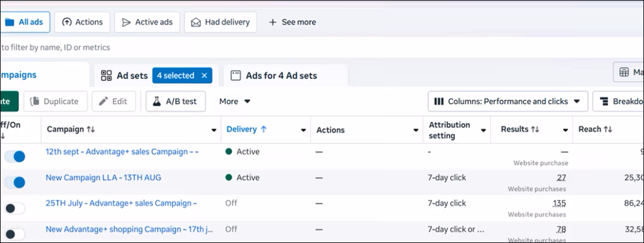Click the Ads tab window icon
The height and width of the screenshot is (243, 644).
(236, 76)
